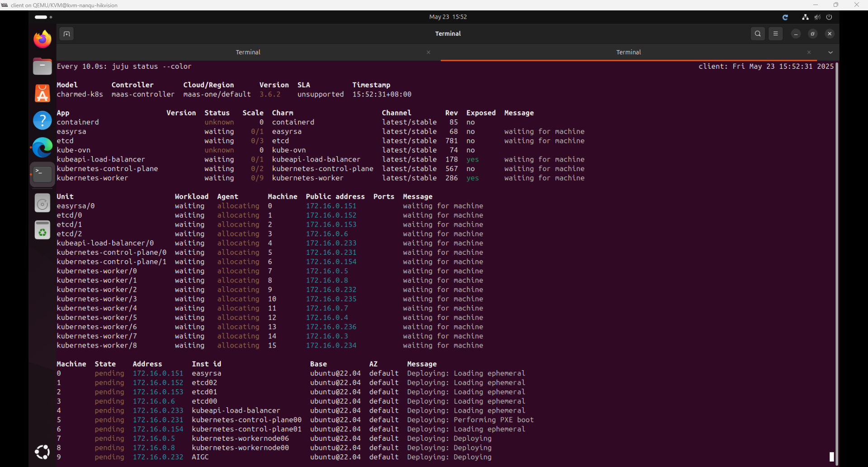
Task: Switch to the first Terminal tab
Action: pos(248,52)
